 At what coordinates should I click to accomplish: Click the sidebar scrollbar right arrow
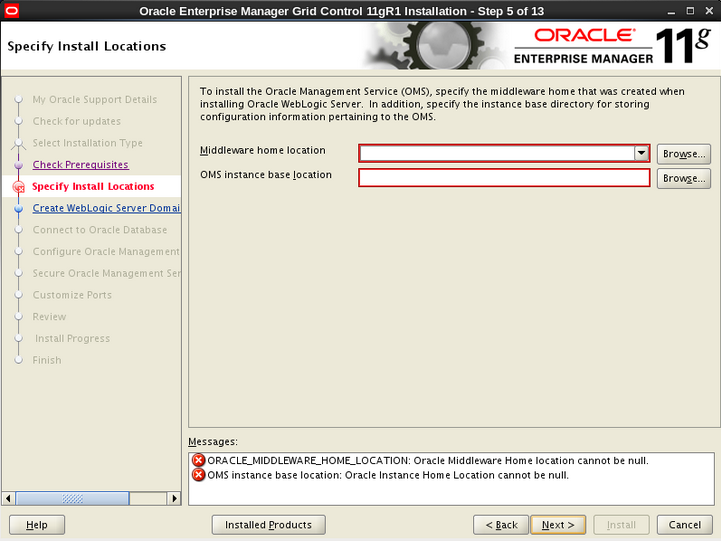click(x=174, y=498)
